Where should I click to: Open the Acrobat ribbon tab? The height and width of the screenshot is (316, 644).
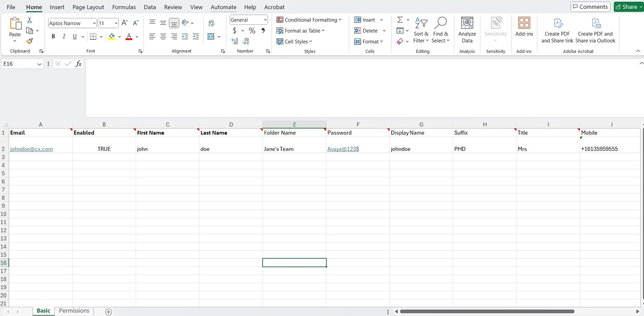coord(274,7)
